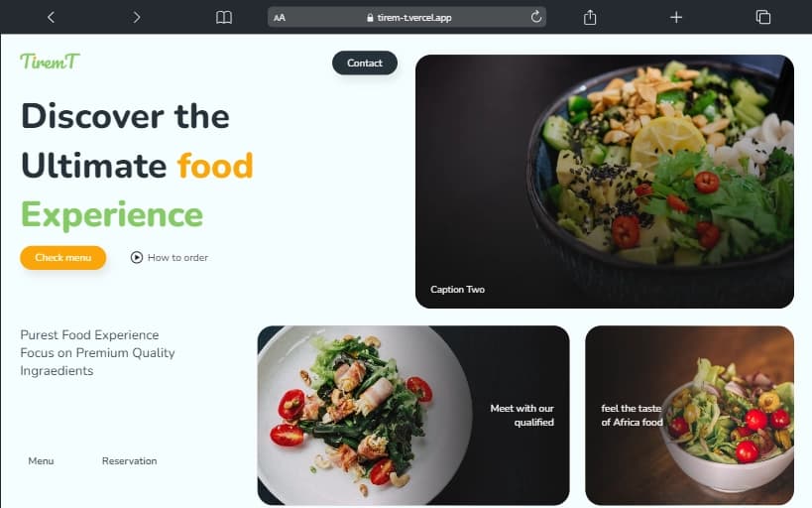The height and width of the screenshot is (508, 812).
Task: Open the Check menu orange button
Action: 63,258
